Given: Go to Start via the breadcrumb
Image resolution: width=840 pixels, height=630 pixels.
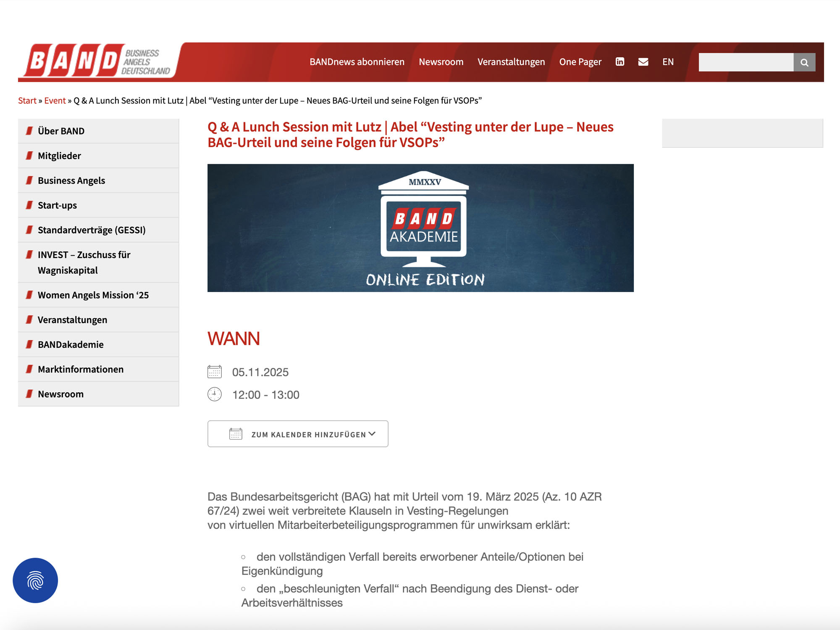Looking at the screenshot, I should point(27,100).
